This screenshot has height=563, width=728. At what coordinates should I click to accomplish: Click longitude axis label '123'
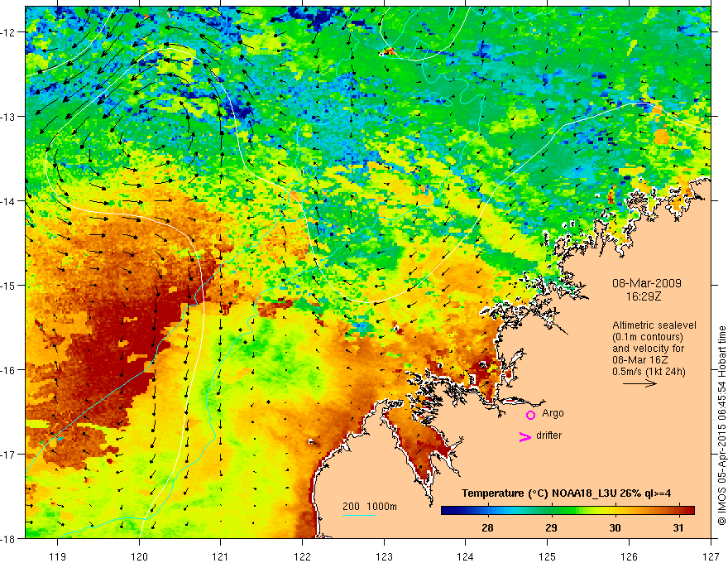click(384, 556)
